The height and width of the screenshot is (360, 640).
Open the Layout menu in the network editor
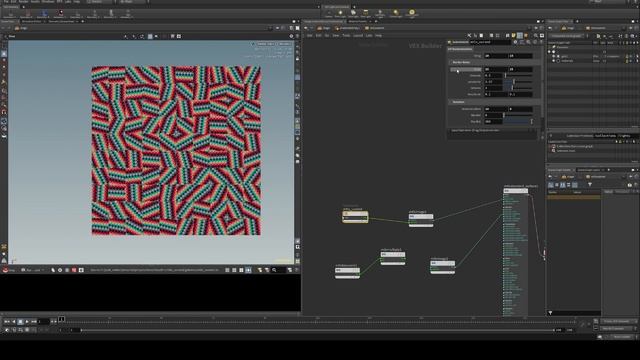pos(358,36)
